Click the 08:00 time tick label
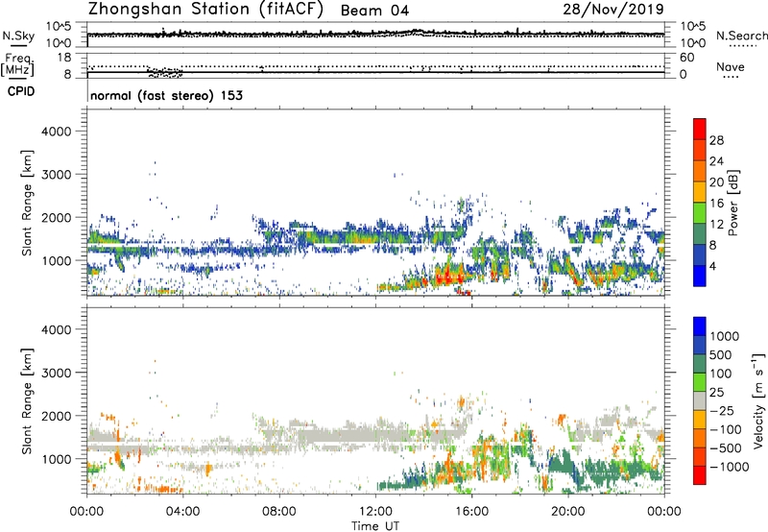768x532 pixels. (279, 512)
